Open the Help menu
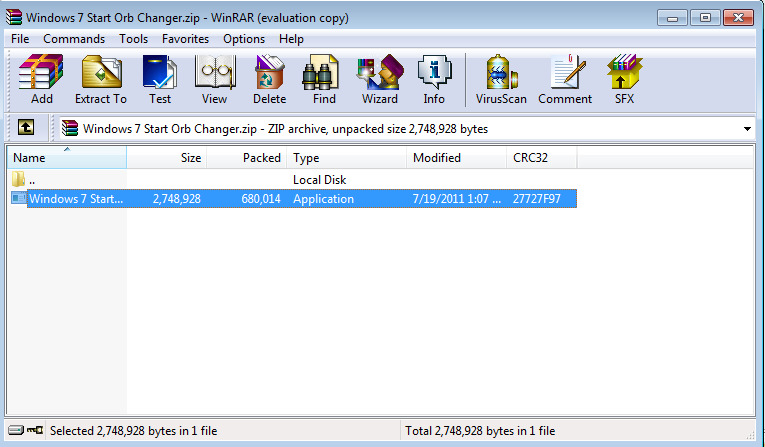 click(x=291, y=39)
